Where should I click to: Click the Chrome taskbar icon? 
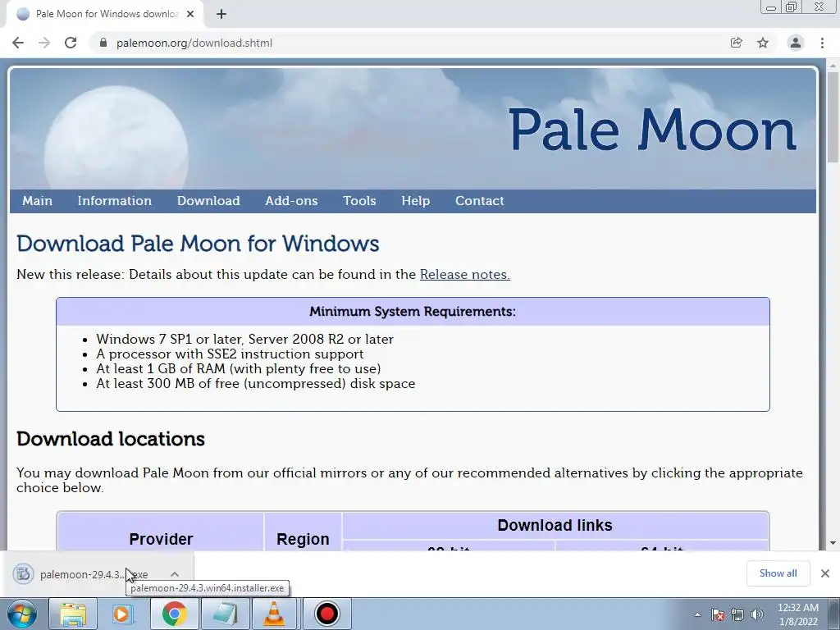(x=174, y=614)
